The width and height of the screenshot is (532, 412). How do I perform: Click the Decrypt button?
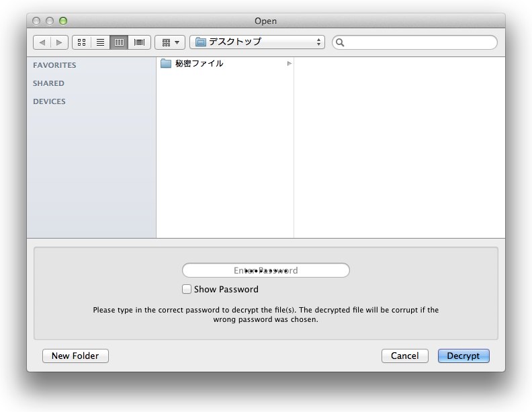463,356
